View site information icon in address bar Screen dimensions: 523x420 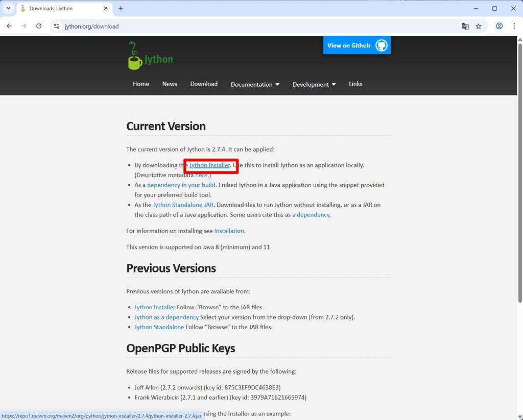point(57,26)
